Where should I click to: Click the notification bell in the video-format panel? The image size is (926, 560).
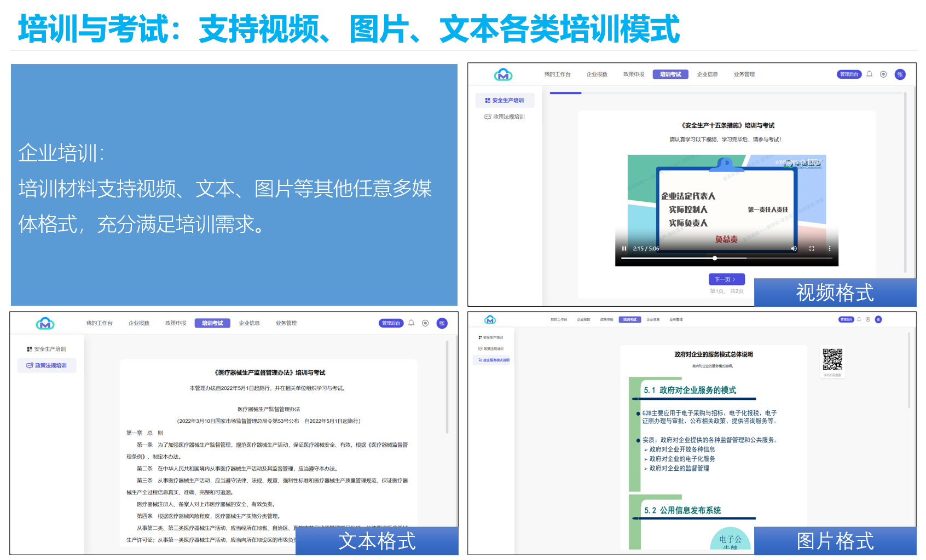tap(869, 74)
